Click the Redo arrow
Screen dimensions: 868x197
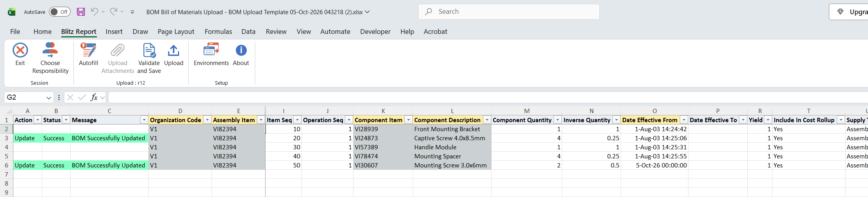[114, 12]
